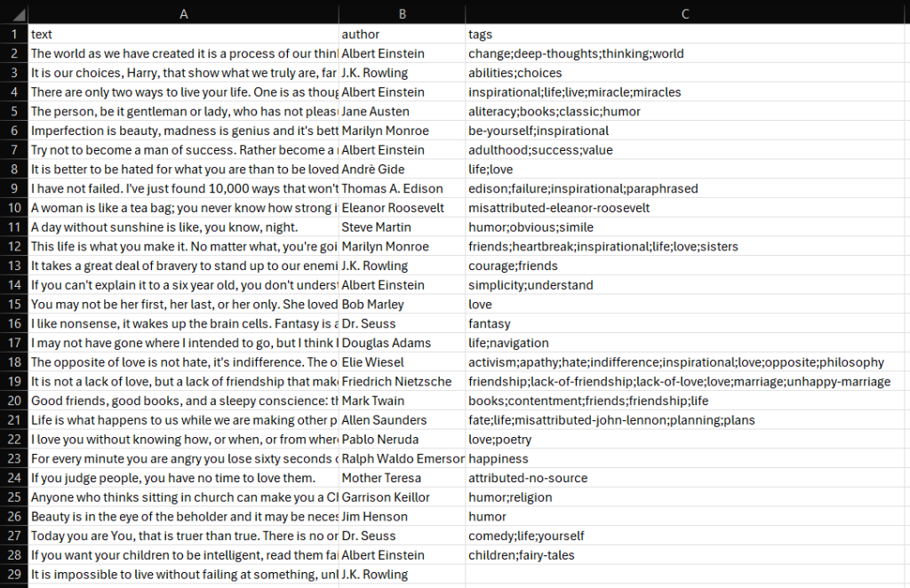The image size is (910, 588).
Task: Click the 'author' header cell
Action: coord(402,34)
